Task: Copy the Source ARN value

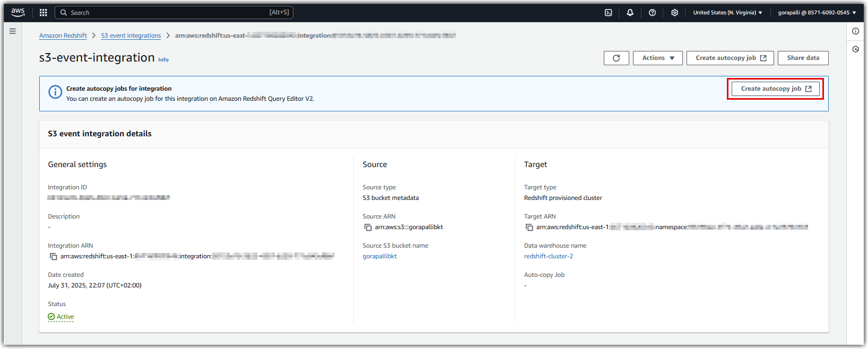Action: coord(368,228)
